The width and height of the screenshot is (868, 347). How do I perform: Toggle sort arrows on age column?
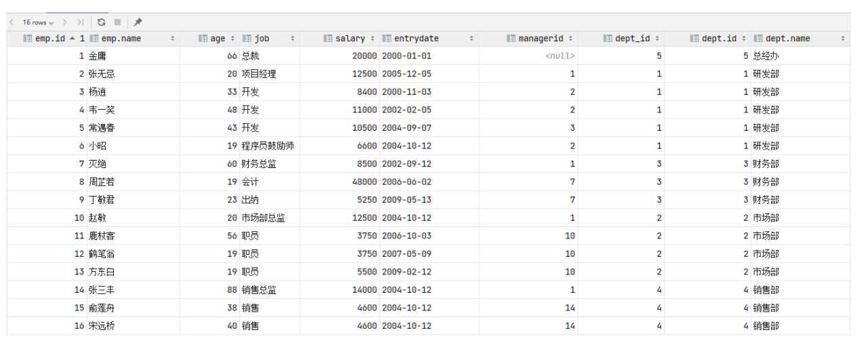(233, 39)
